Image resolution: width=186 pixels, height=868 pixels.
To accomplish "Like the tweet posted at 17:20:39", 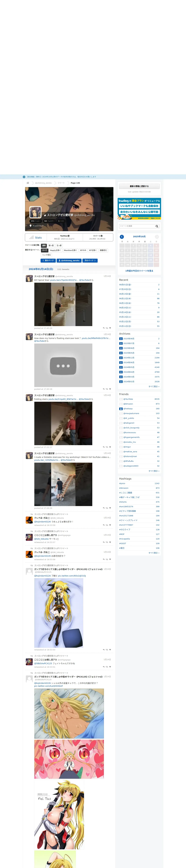I will pos(110,508).
